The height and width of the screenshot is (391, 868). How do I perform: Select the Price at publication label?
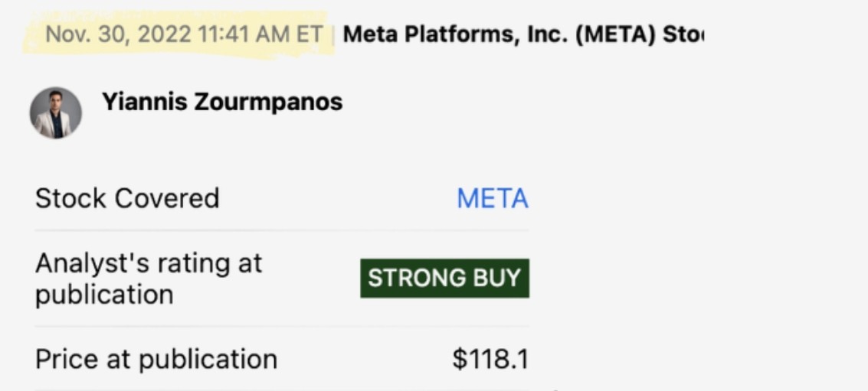[x=156, y=359]
